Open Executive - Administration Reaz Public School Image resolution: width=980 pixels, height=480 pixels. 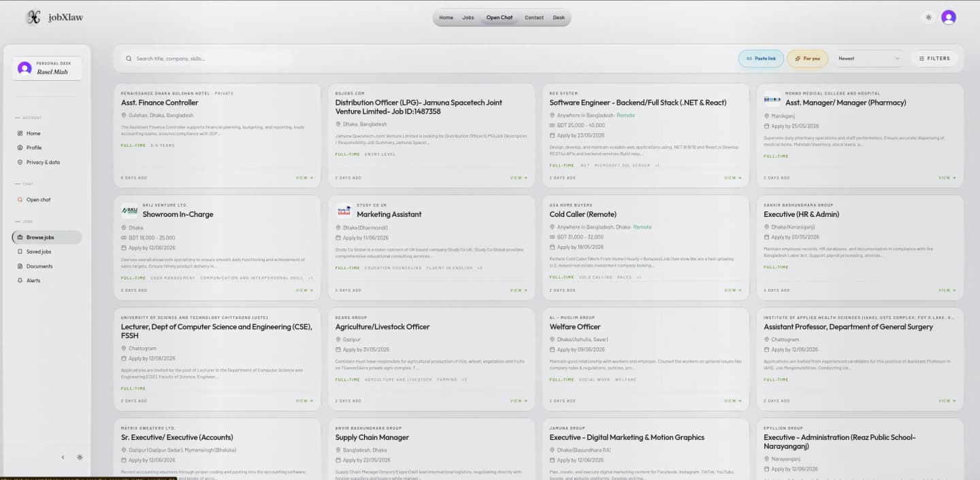(x=840, y=442)
